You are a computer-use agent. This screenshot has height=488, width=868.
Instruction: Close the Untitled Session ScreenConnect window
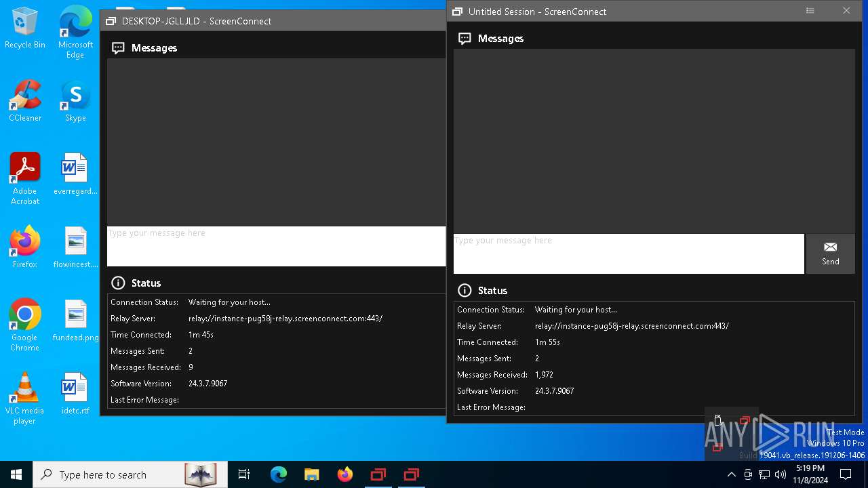[x=846, y=11]
